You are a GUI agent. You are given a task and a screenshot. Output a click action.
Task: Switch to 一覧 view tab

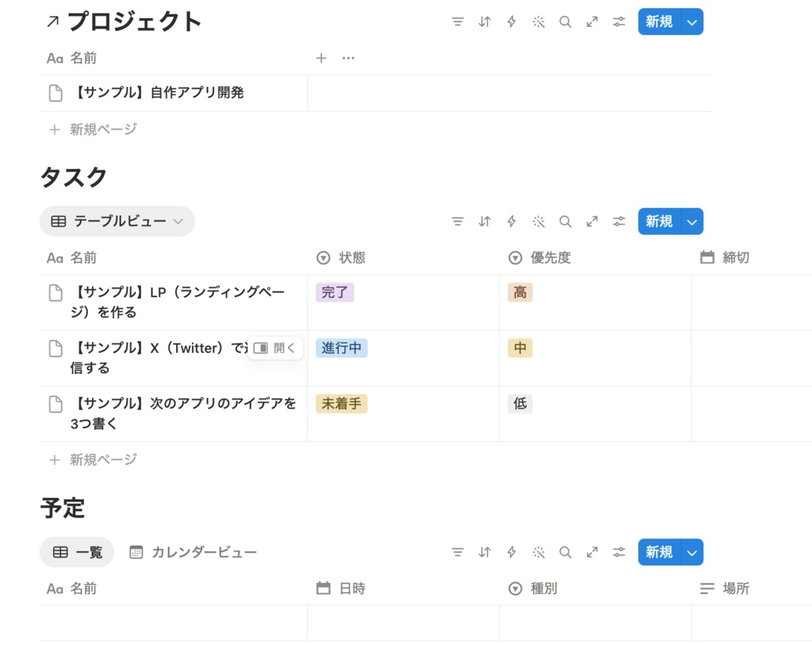click(77, 553)
